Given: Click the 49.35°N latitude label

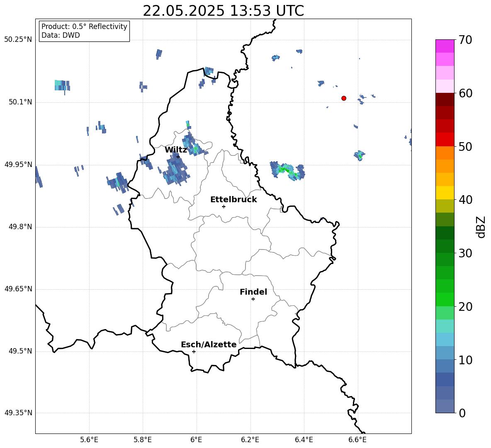Looking at the screenshot, I should point(18,413).
